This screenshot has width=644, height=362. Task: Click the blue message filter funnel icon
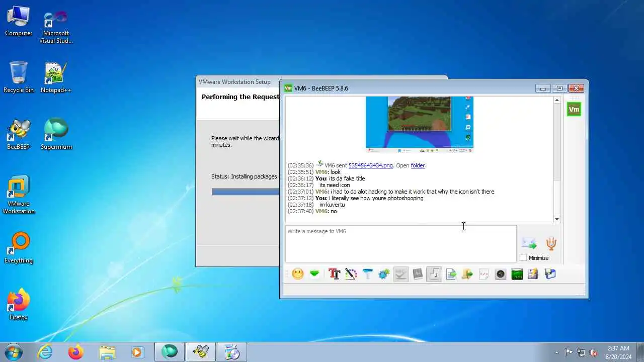point(367,274)
